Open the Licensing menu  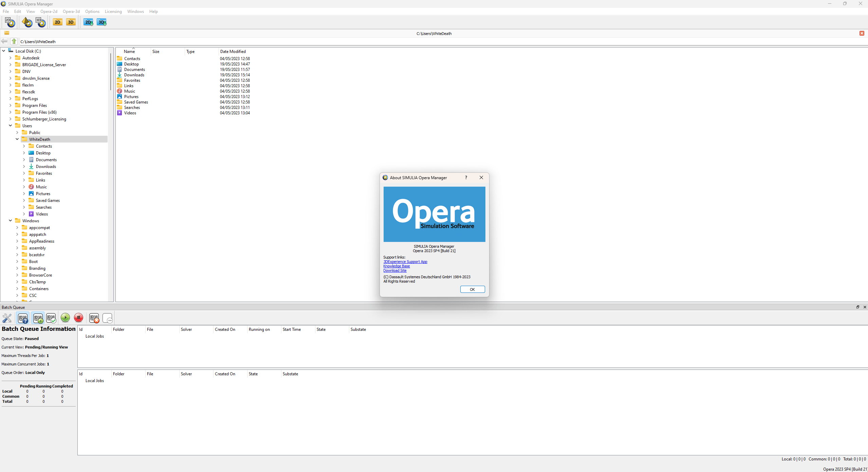tap(113, 12)
